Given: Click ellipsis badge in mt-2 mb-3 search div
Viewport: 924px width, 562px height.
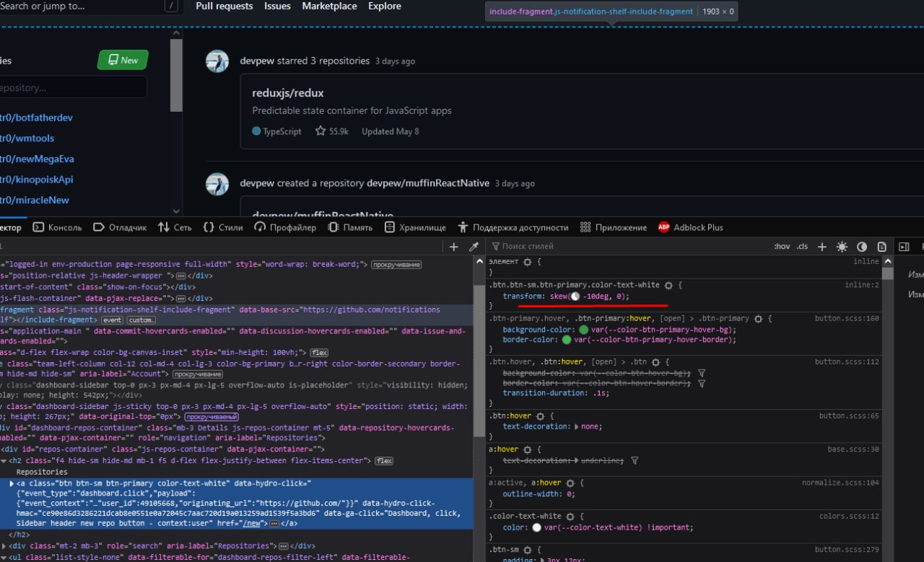Looking at the screenshot, I should click(283, 546).
